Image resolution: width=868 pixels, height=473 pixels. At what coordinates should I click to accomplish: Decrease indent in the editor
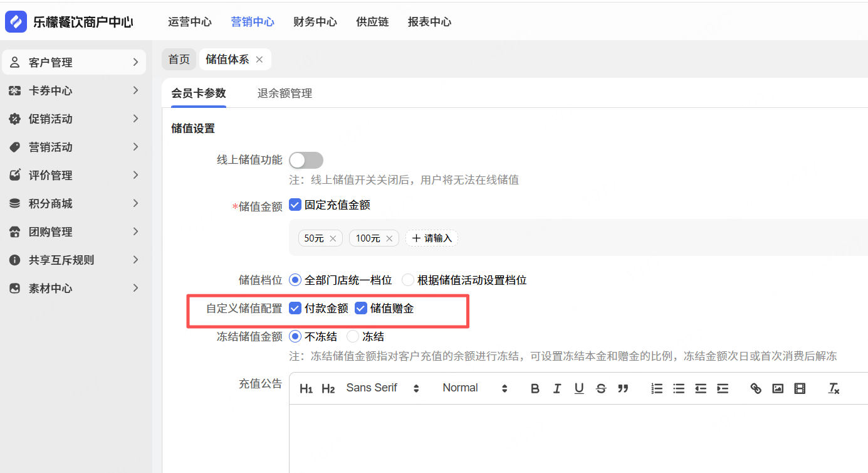pyautogui.click(x=701, y=388)
